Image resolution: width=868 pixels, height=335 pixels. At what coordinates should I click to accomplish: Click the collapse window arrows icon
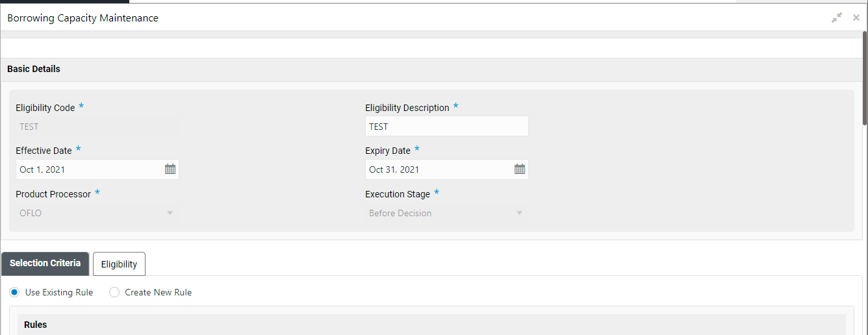pos(837,18)
